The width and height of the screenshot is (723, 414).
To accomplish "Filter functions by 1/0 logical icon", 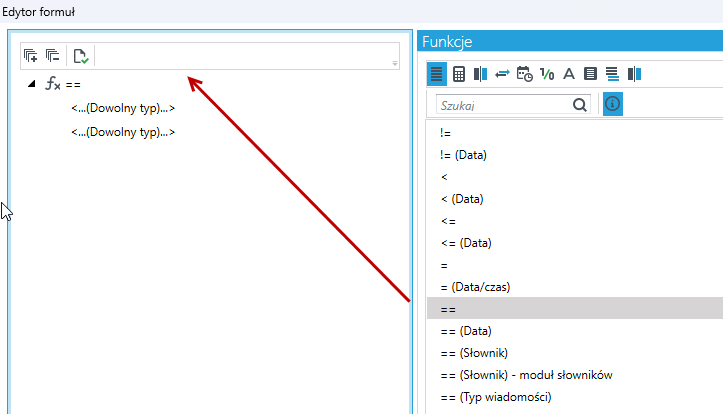I will point(547,74).
